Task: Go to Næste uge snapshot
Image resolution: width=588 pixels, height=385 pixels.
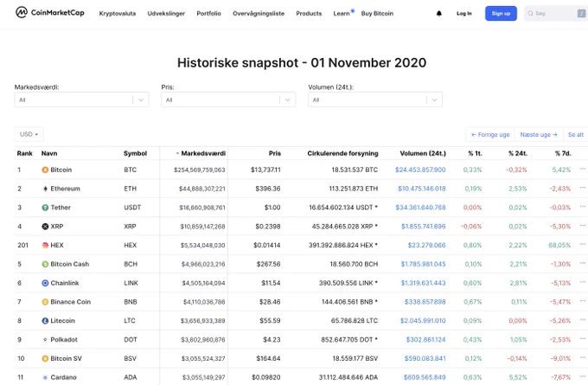Action: tap(539, 135)
